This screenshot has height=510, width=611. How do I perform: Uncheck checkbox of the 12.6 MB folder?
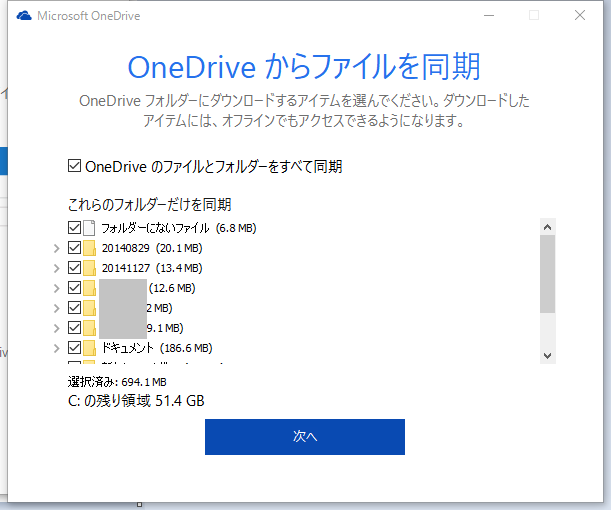[x=74, y=288]
